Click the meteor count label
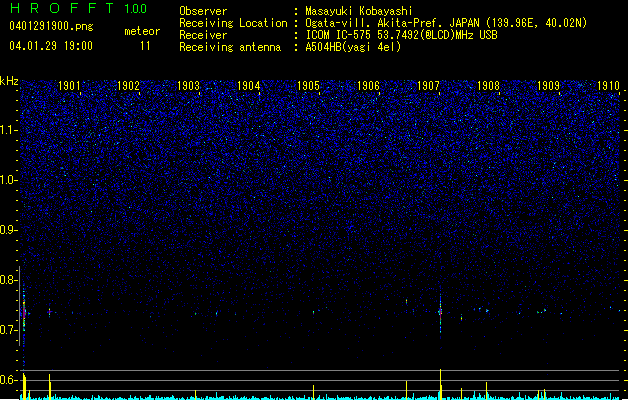The width and height of the screenshot is (629, 400). (x=142, y=31)
